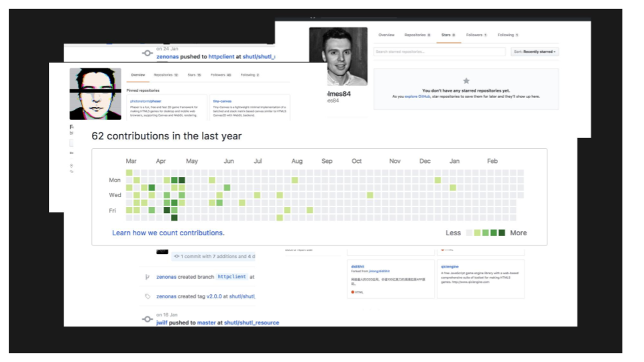Click the commit icon beside the 24 Jan push
The width and height of the screenshot is (644, 362).
pyautogui.click(x=147, y=54)
